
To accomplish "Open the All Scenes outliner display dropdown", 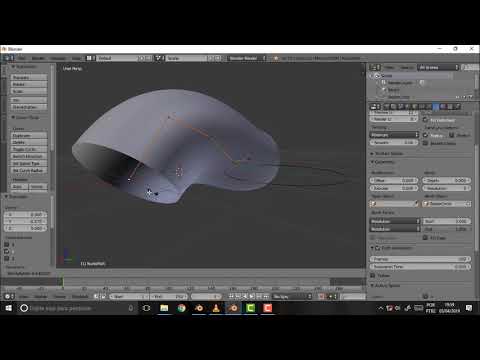I will (438, 68).
